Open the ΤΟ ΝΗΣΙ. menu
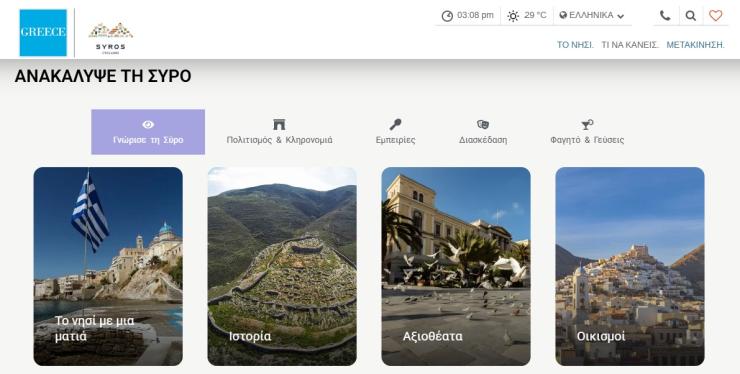 point(575,45)
